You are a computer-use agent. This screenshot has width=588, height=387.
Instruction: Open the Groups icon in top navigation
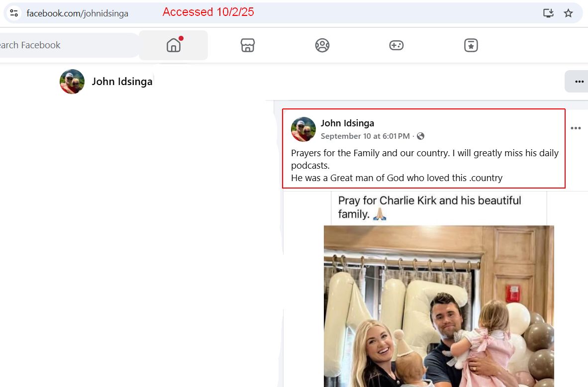(322, 45)
